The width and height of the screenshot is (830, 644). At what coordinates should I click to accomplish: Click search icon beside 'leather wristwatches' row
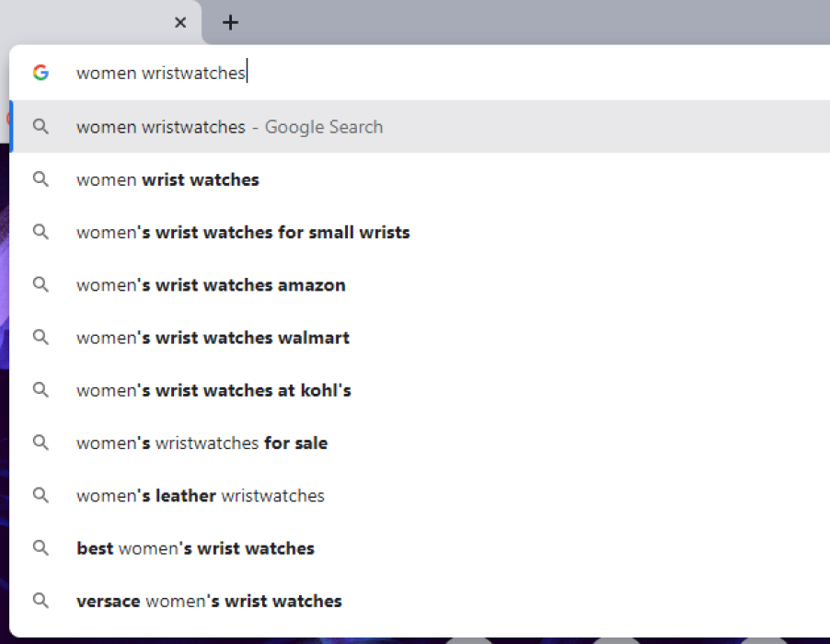click(40, 495)
